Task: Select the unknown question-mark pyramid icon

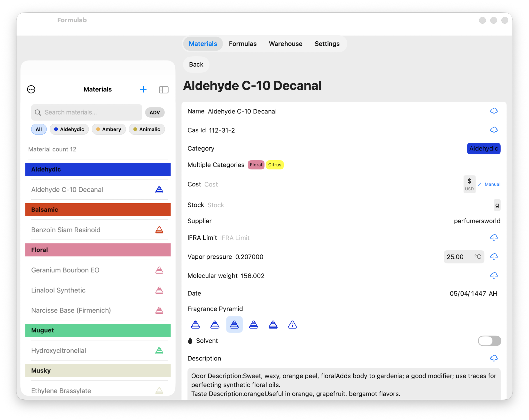Action: coord(292,324)
